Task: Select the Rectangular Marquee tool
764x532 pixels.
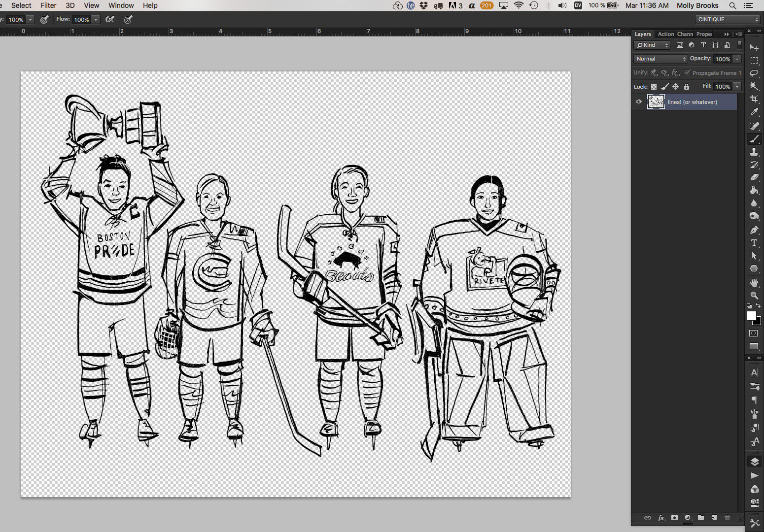Action: coord(754,61)
